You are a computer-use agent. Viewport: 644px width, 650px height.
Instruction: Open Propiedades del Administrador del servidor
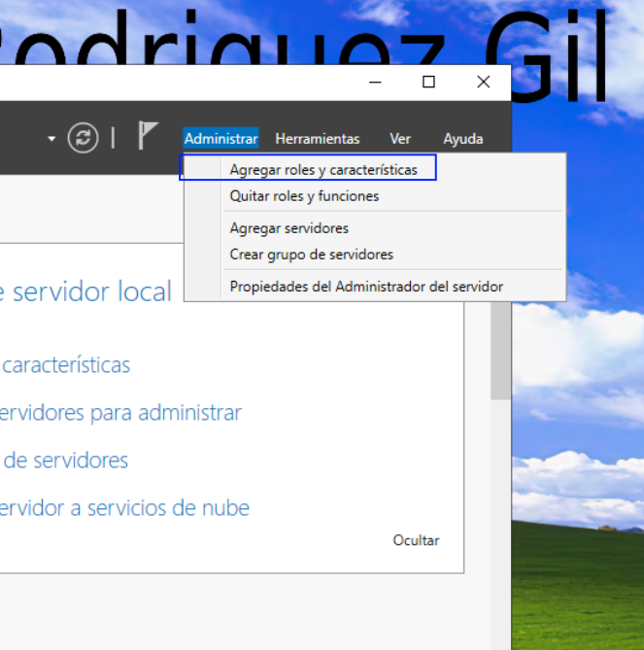tap(366, 287)
